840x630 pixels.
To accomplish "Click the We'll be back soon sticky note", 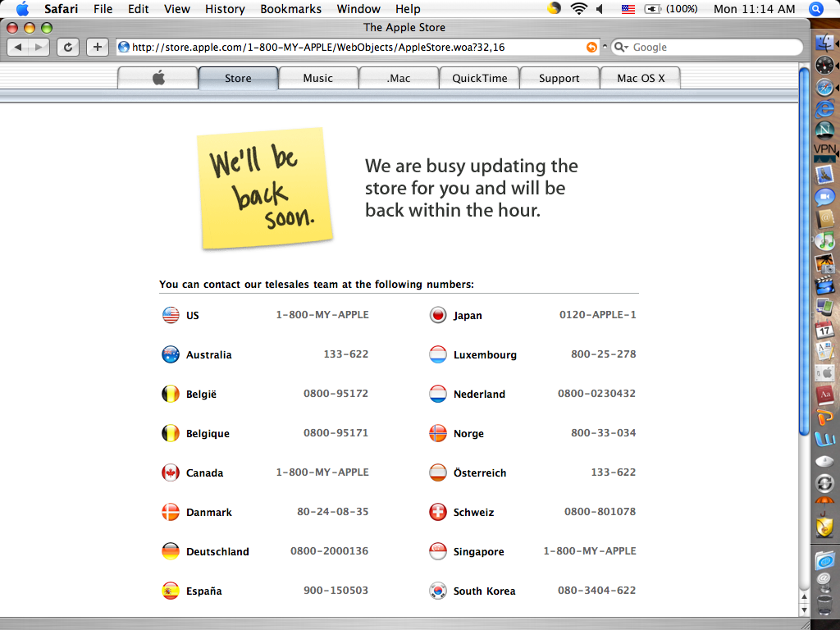I will click(x=265, y=189).
